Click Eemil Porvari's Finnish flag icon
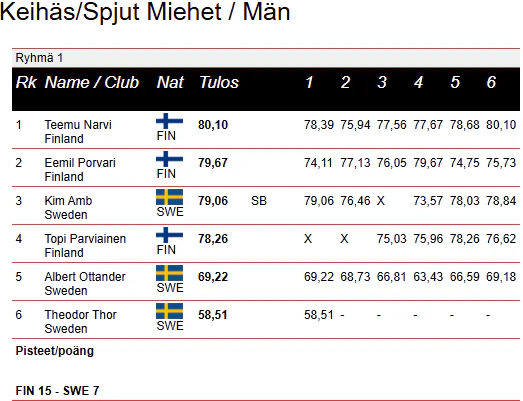Screen dimensions: 523x401 pyautogui.click(x=169, y=159)
